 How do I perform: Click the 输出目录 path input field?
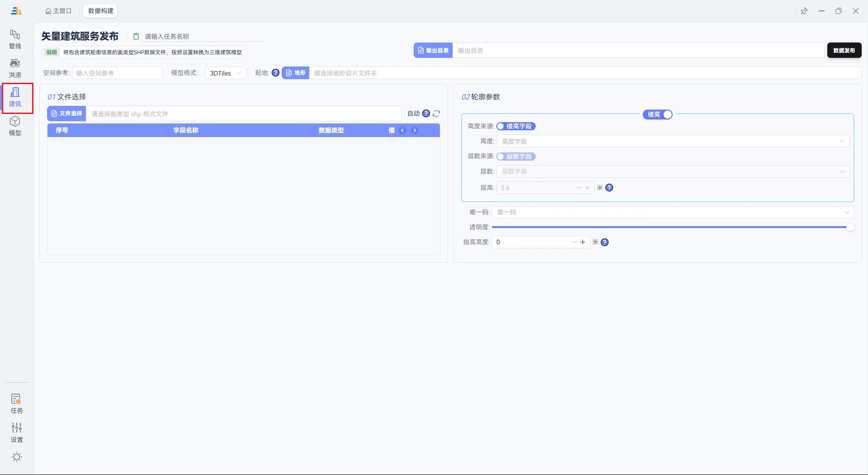click(639, 50)
